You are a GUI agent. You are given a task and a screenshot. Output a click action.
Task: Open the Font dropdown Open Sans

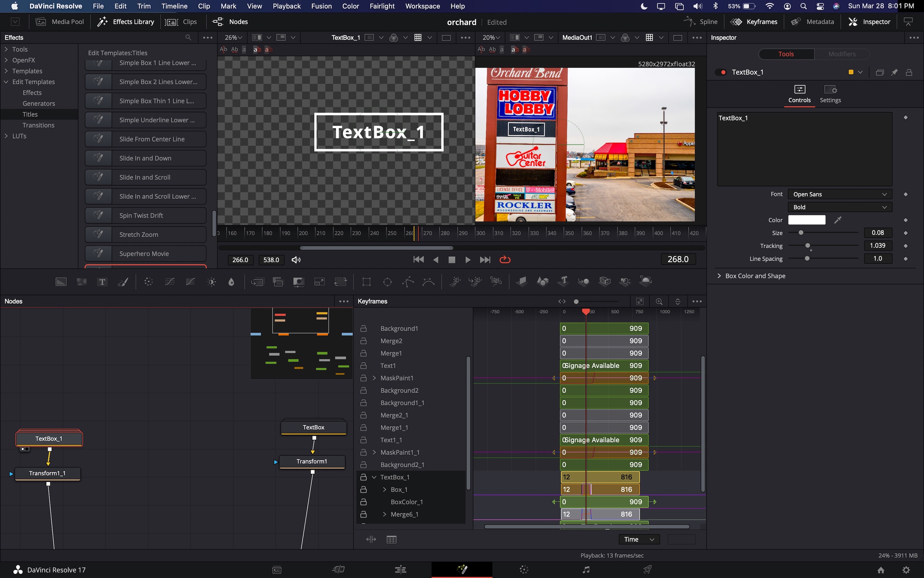point(840,194)
